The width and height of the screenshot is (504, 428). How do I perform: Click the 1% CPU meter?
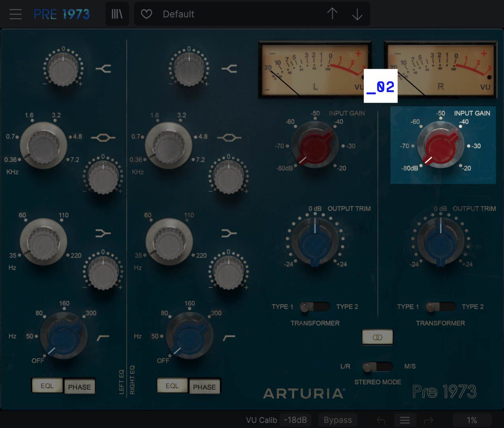(x=472, y=420)
